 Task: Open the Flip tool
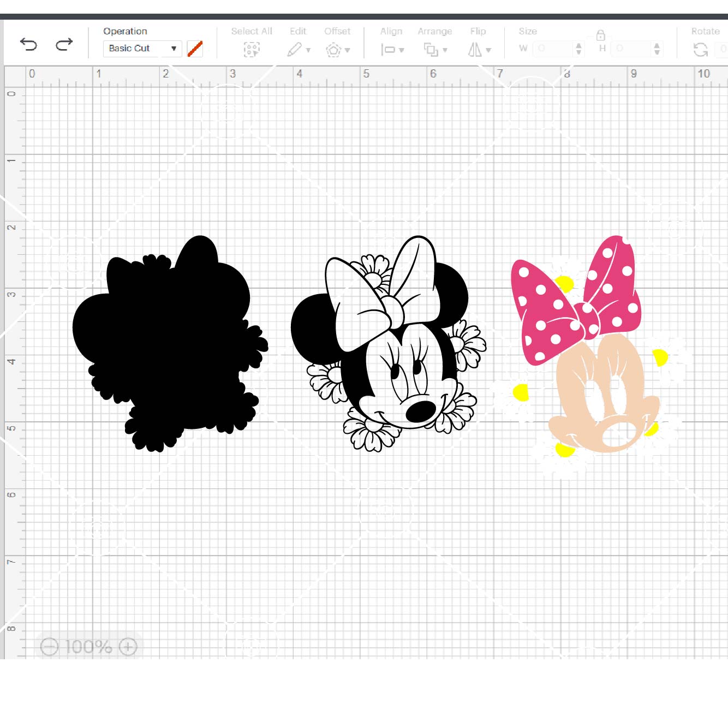(x=475, y=50)
